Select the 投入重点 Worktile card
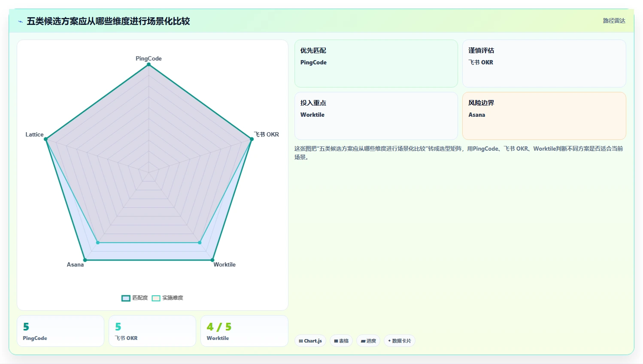This screenshot has width=643, height=364. coord(376,116)
